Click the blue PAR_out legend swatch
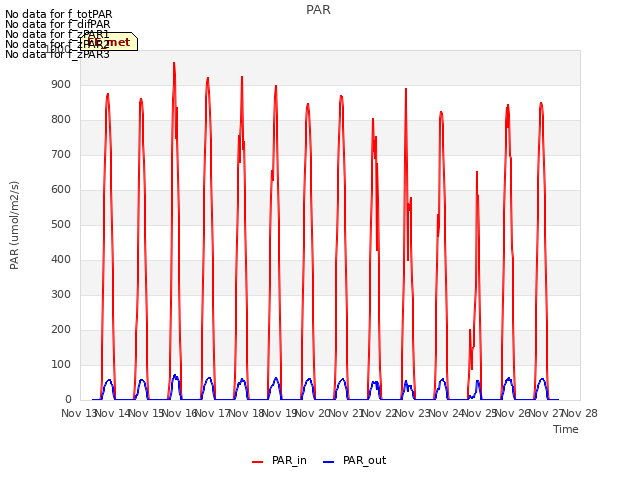 [329, 462]
